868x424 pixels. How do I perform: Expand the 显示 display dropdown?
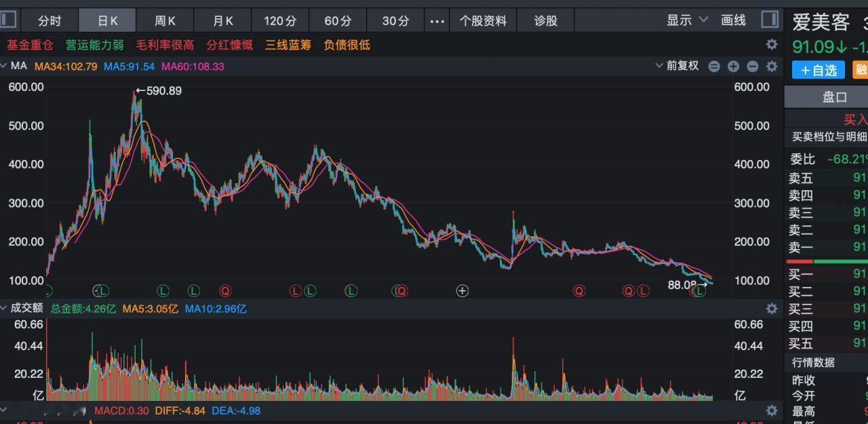(687, 20)
